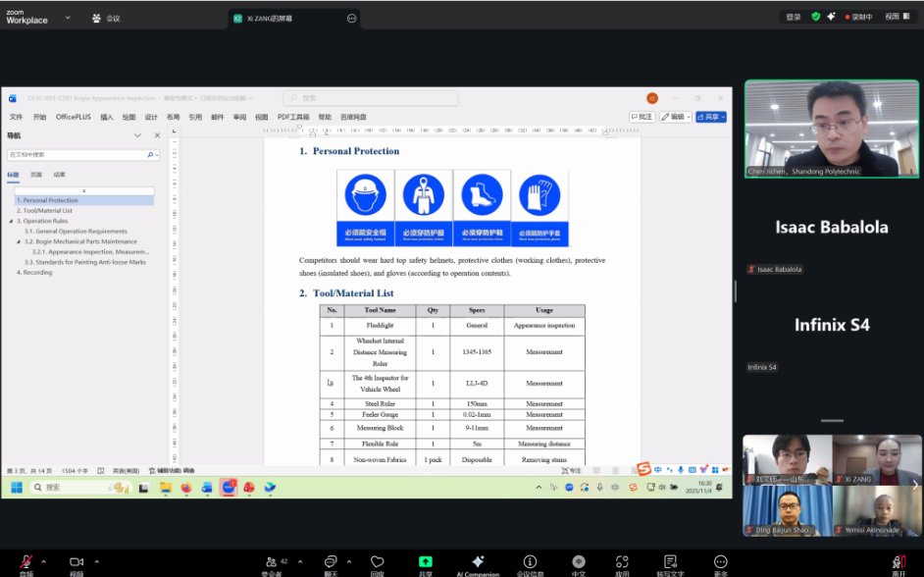Open AI Companion
Viewport: 924px width, 577px height.
(x=478, y=563)
